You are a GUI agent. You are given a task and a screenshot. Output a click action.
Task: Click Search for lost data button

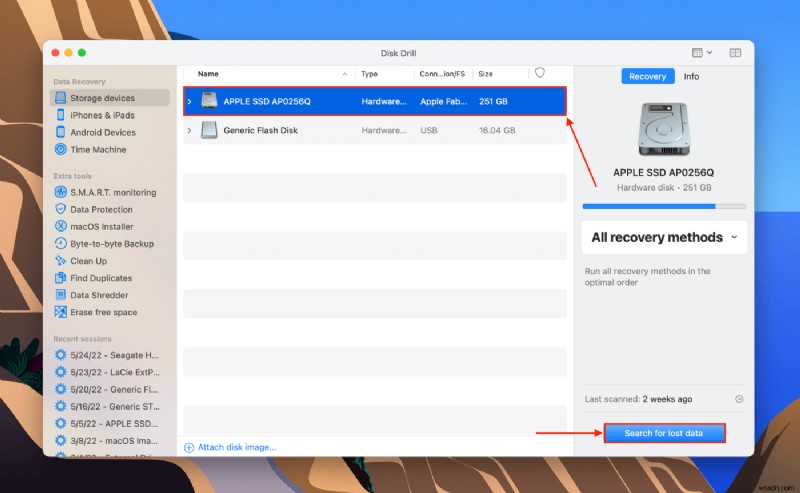(x=664, y=433)
